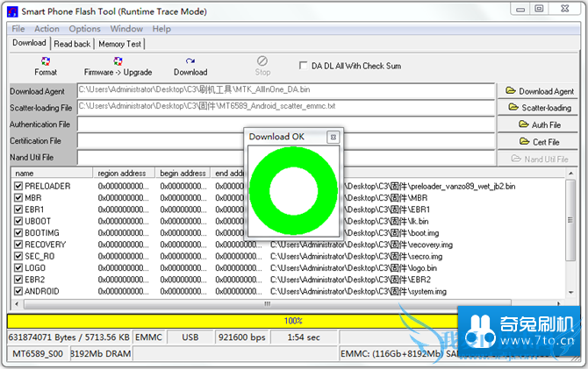Switch to the Memory Test tab
The height and width of the screenshot is (369, 588).
click(x=119, y=44)
